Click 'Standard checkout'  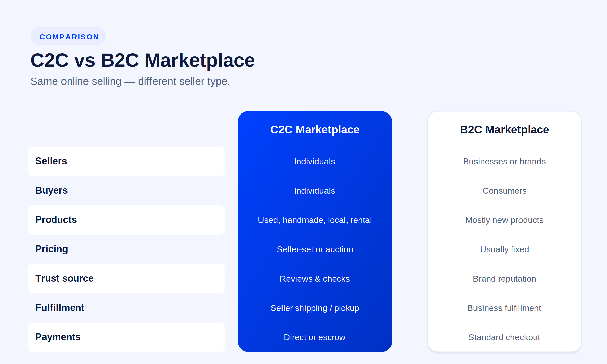pyautogui.click(x=505, y=337)
